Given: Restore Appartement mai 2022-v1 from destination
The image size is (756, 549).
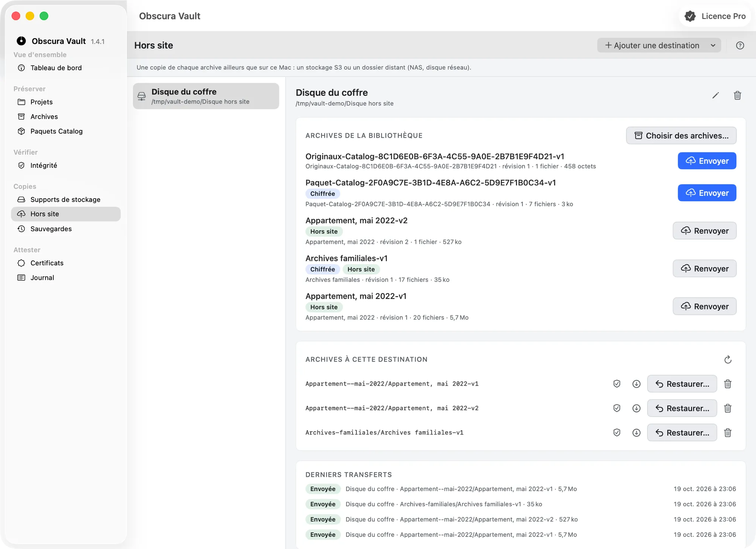Looking at the screenshot, I should click(682, 384).
